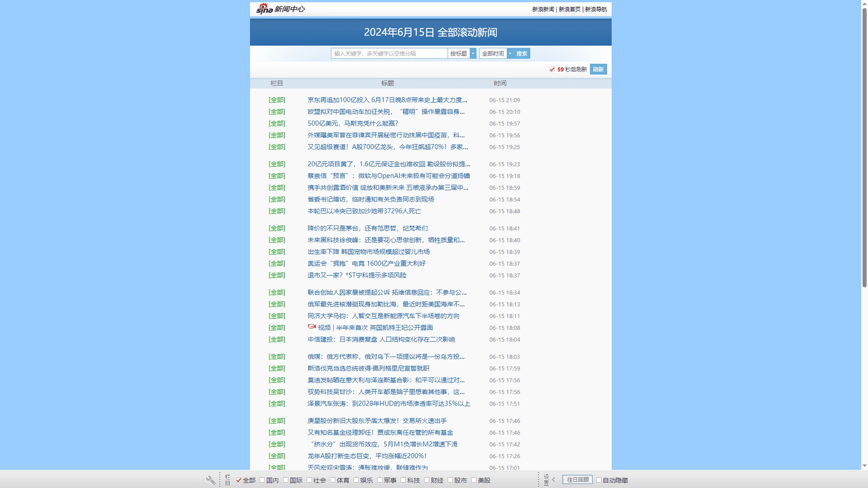Open headline 又见超级赛道！A股700亿龙头
Viewport: 868px width, 488px height.
(388, 147)
